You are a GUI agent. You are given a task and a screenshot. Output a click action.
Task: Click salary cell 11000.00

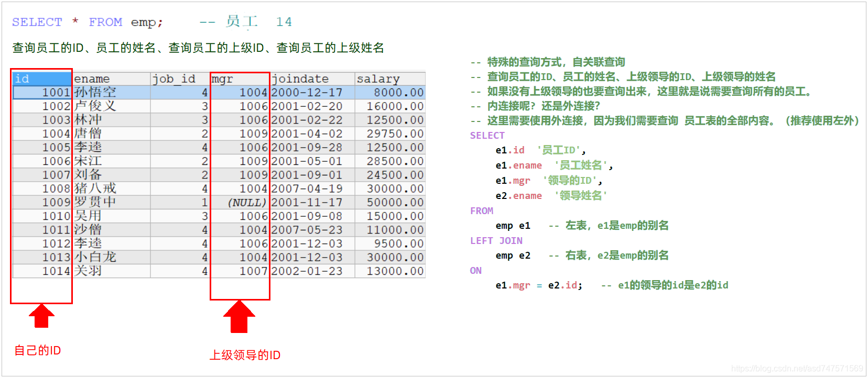click(389, 230)
